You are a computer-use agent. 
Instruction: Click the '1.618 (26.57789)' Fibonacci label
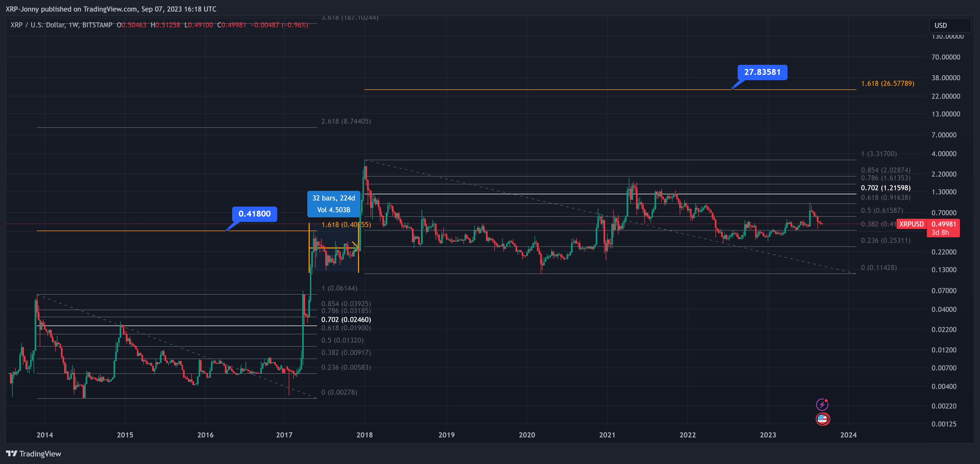pos(887,83)
